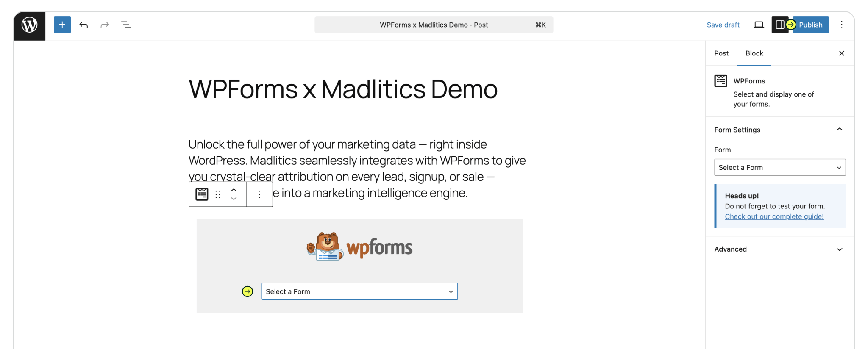Click the post title WPForms x Madlitics Demo

click(x=343, y=89)
